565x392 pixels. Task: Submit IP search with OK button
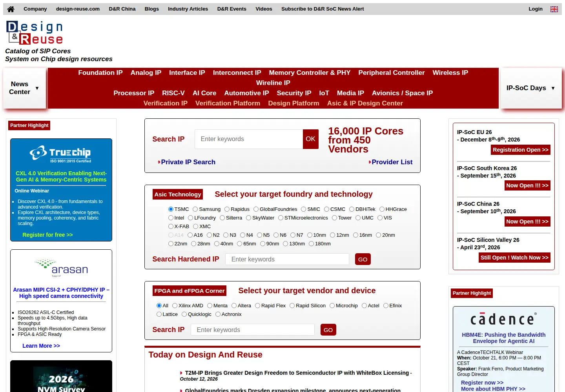[310, 139]
